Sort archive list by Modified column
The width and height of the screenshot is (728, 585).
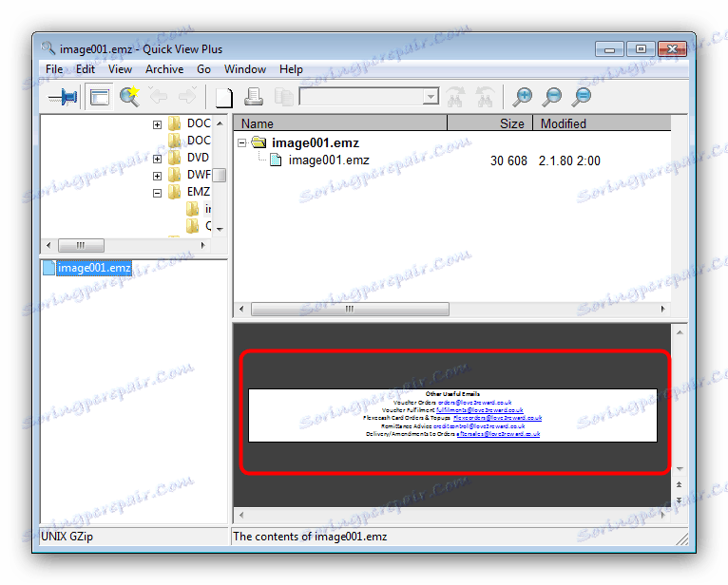coord(602,123)
